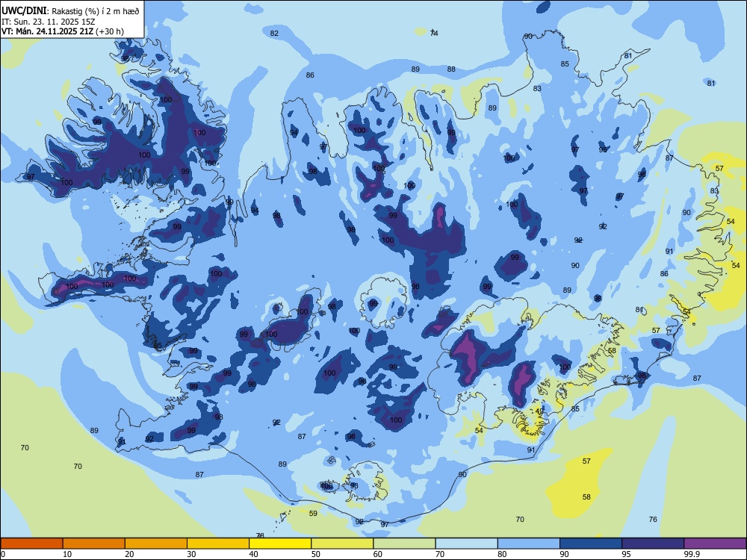Screen dimensions: 747x560
Task: Click the light green 60-70 legend swatch
Action: pos(404,544)
